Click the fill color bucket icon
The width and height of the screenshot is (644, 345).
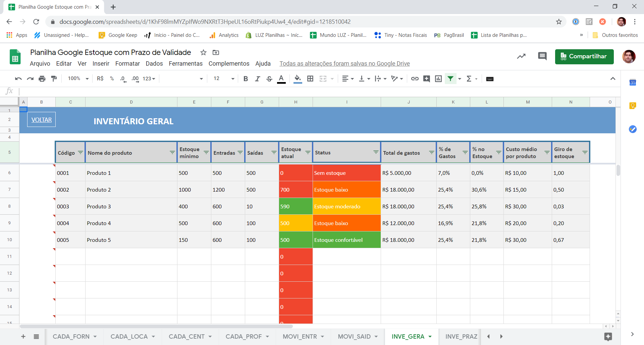(298, 79)
